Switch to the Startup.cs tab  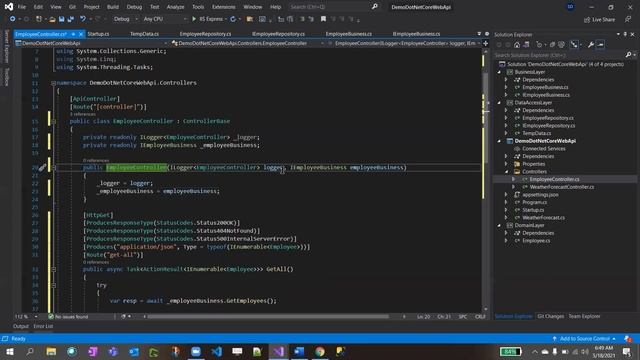[98, 34]
